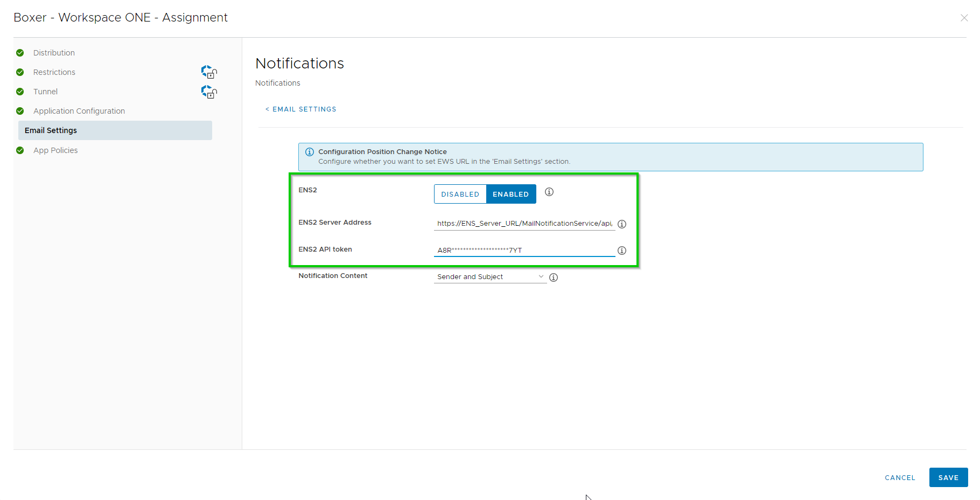The height and width of the screenshot is (500, 980).
Task: Click the info icon next to Notification Content
Action: pos(554,277)
